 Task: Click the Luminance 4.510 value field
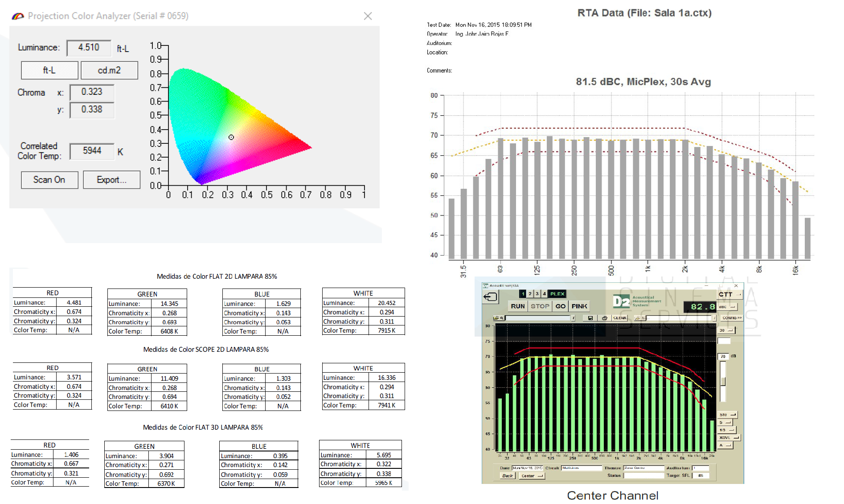click(x=89, y=48)
